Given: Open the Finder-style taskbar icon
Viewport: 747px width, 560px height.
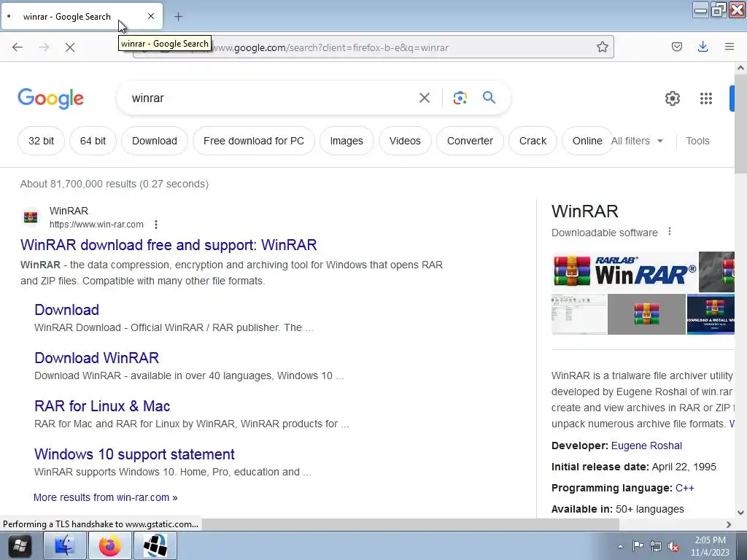Looking at the screenshot, I should [x=65, y=545].
